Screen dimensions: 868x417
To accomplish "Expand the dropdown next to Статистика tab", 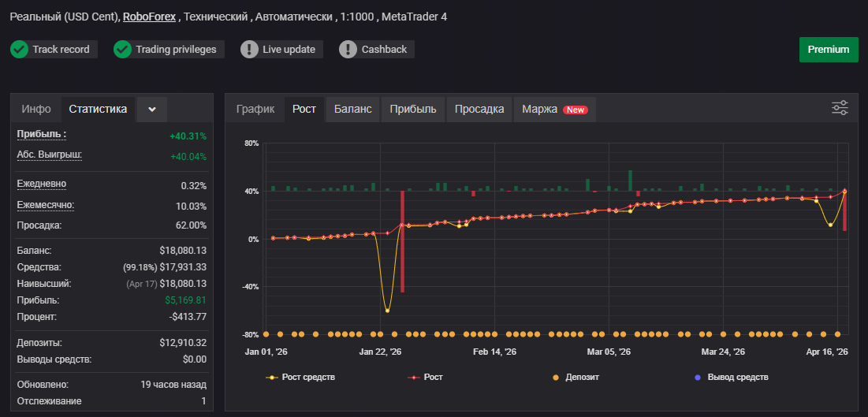I will click(152, 109).
